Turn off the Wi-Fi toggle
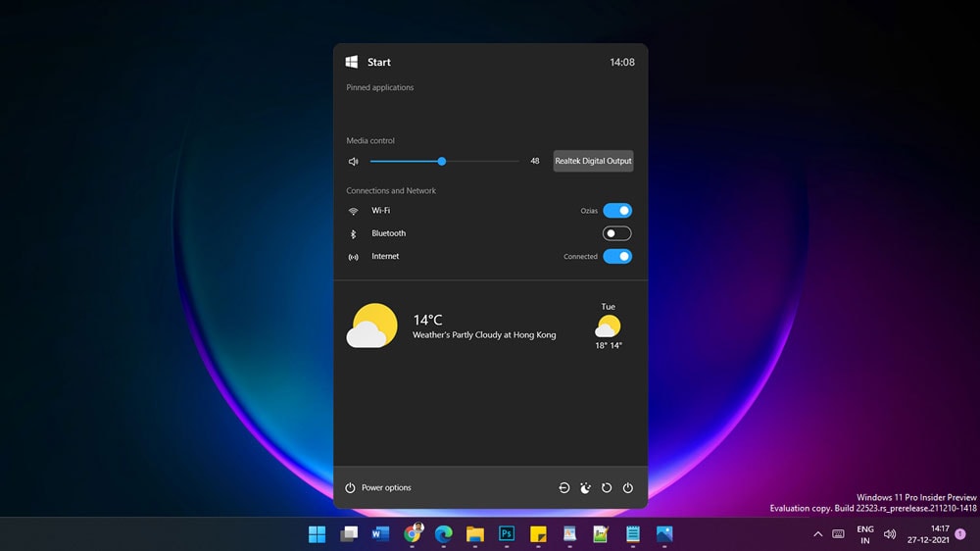Image resolution: width=980 pixels, height=551 pixels. [617, 211]
